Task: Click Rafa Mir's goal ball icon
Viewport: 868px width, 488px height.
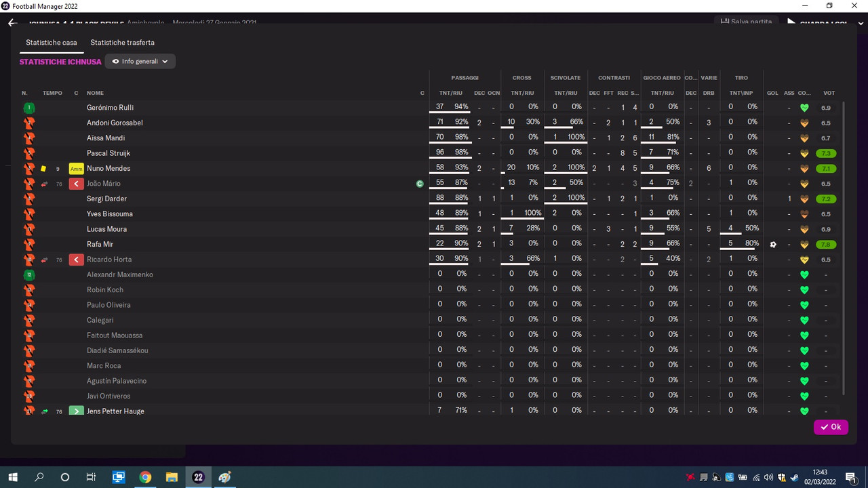Action: pos(772,245)
